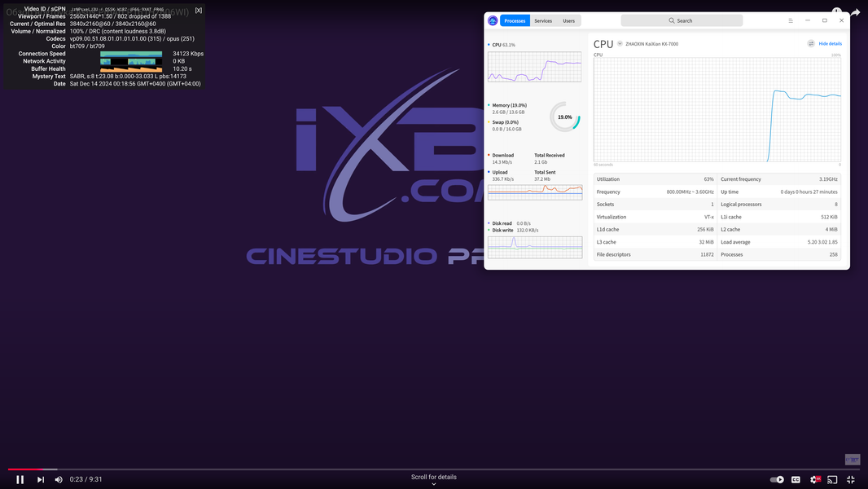Click the Codecs row in stats overlay
The image size is (868, 489).
[x=121, y=39]
